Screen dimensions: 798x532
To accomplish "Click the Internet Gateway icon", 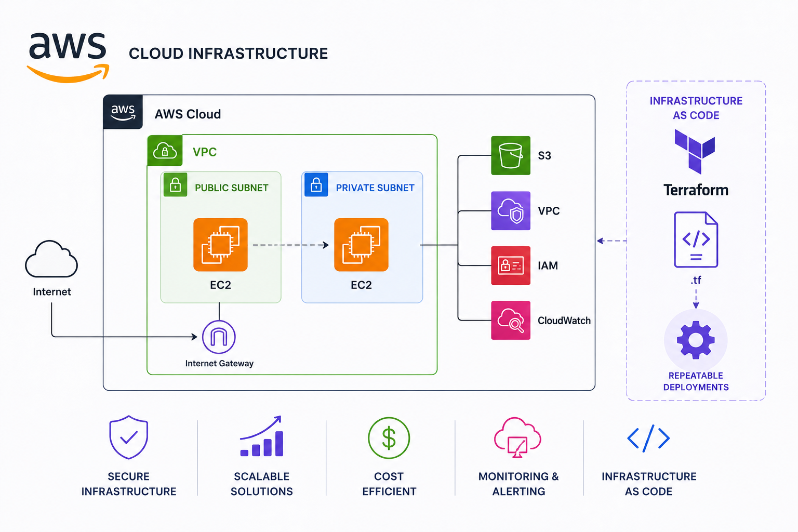I will (219, 337).
